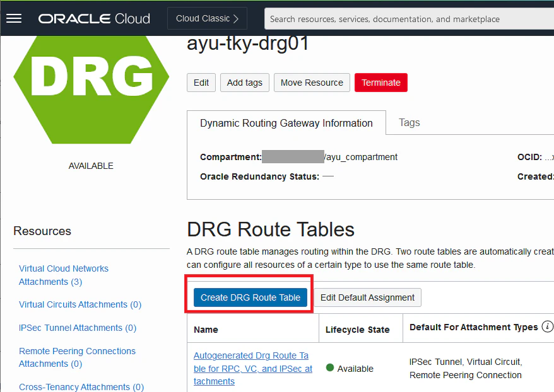
Task: Click the green DRG hexagon icon
Action: (91, 89)
